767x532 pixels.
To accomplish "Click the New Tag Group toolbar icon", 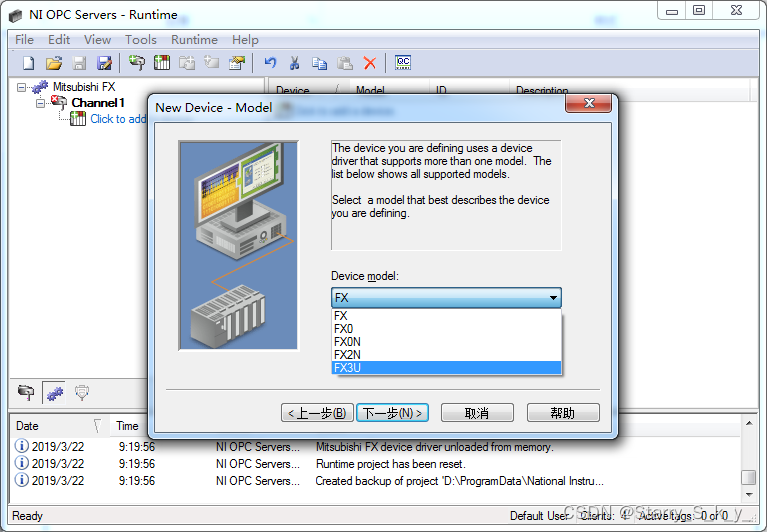I will pyautogui.click(x=187, y=63).
